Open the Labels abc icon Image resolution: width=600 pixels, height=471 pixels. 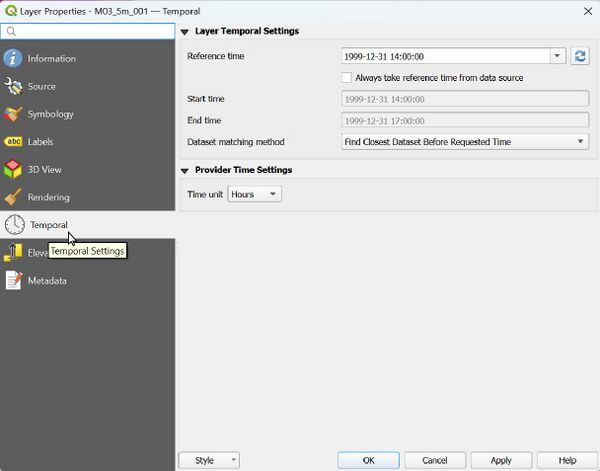[x=14, y=142]
